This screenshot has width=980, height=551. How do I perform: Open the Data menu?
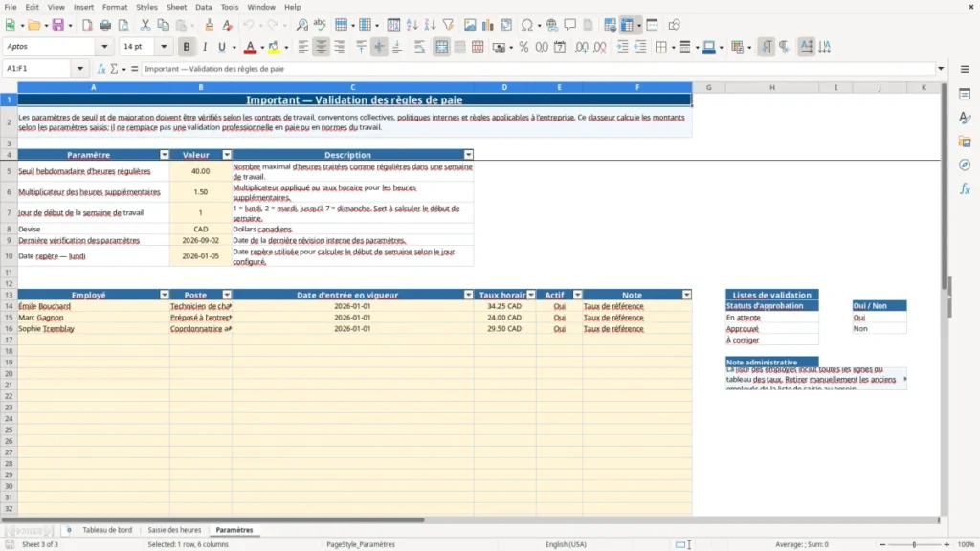[203, 7]
